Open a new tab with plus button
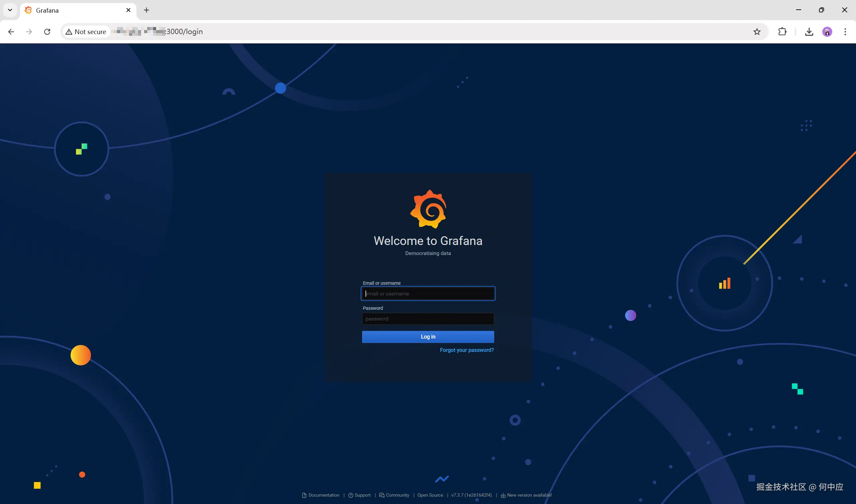 [146, 10]
